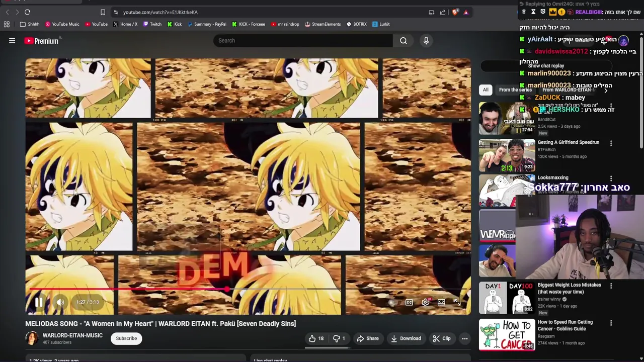
Task: Open options menu for Looksmaxxing video
Action: [x=611, y=178]
